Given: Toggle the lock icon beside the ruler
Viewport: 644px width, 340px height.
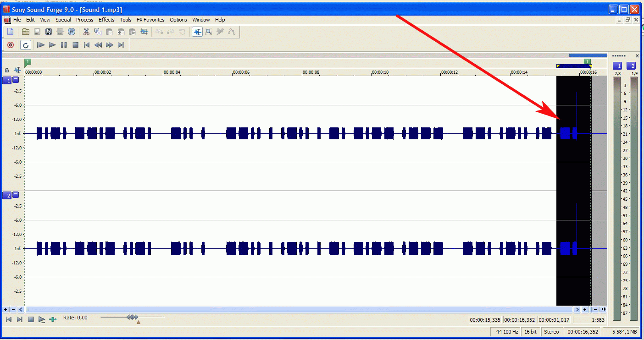Looking at the screenshot, I should [x=7, y=71].
